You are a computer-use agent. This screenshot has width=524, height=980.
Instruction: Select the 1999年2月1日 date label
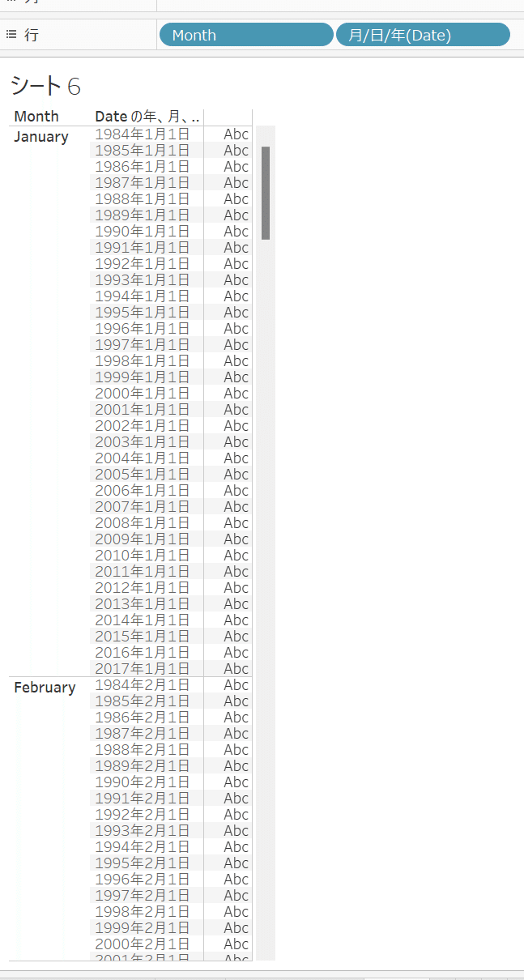pos(143,927)
